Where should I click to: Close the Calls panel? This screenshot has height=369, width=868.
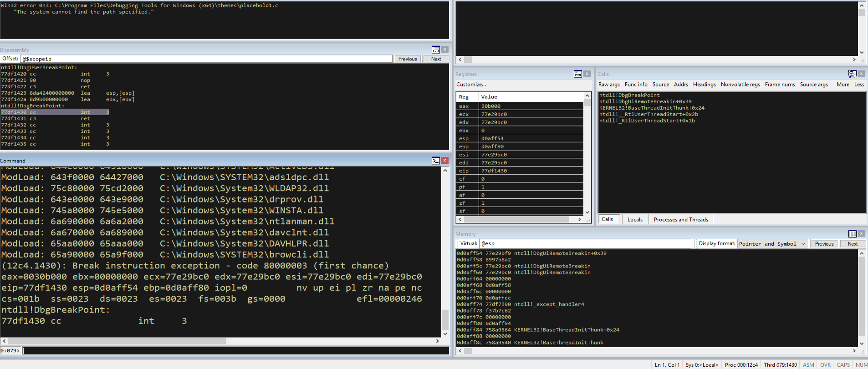862,74
